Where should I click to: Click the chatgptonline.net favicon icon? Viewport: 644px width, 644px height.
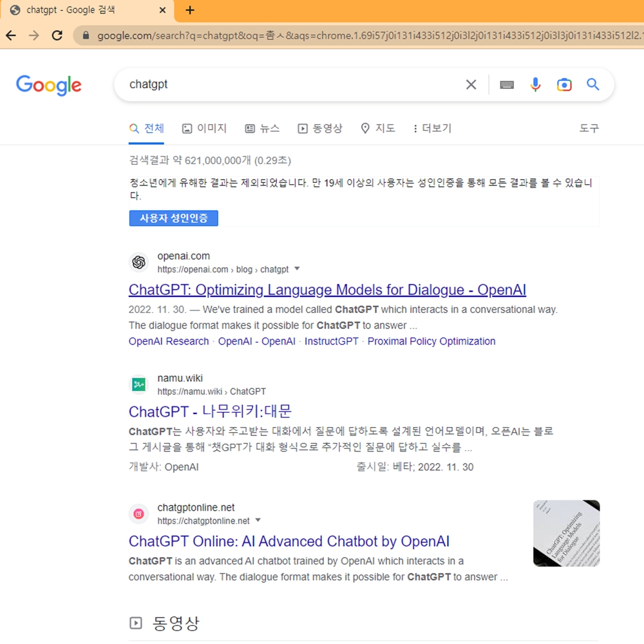[x=139, y=514]
